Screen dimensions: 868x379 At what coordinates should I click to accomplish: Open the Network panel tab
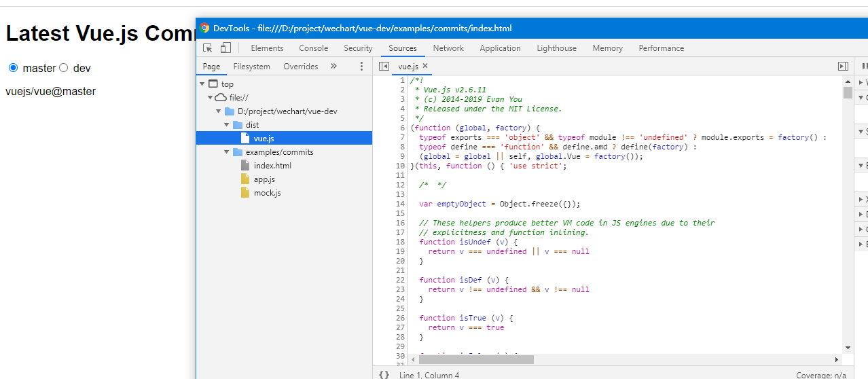pos(448,48)
